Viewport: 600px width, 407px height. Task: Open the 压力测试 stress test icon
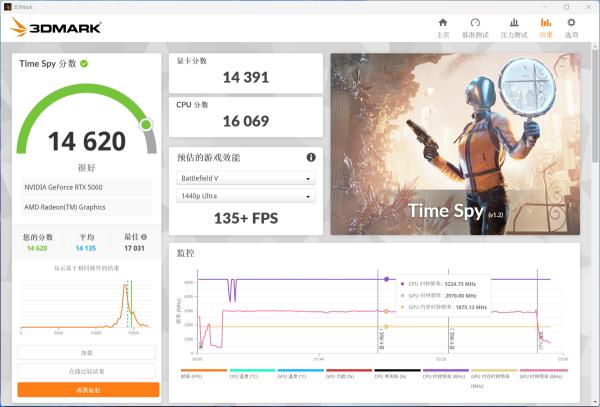514,23
